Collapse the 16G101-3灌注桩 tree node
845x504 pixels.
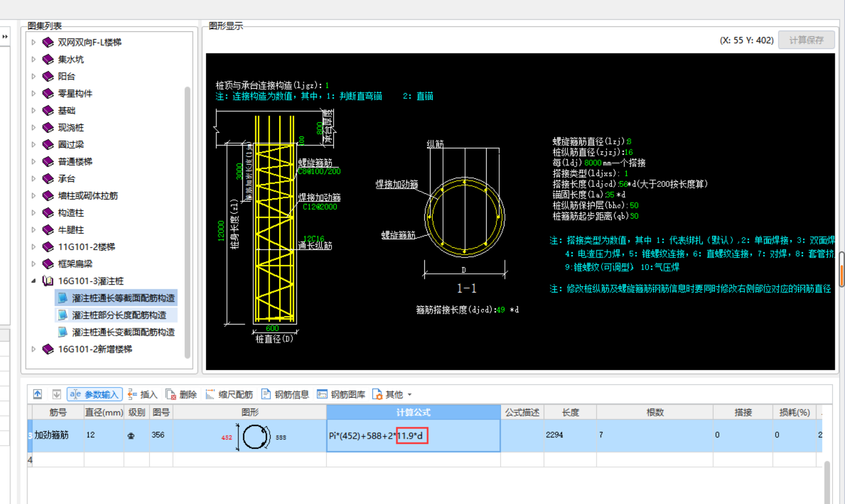click(x=34, y=281)
